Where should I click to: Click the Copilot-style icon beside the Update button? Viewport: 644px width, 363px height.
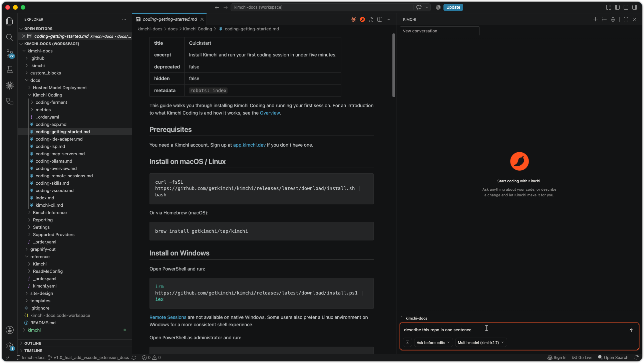tap(438, 7)
